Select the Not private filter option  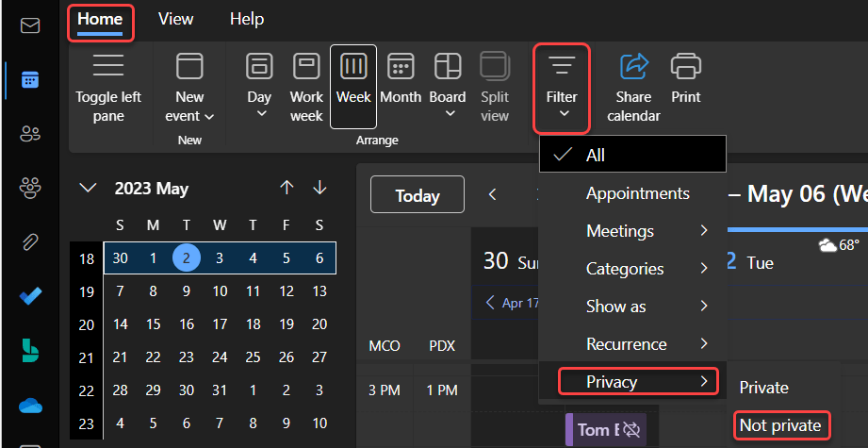coord(779,425)
